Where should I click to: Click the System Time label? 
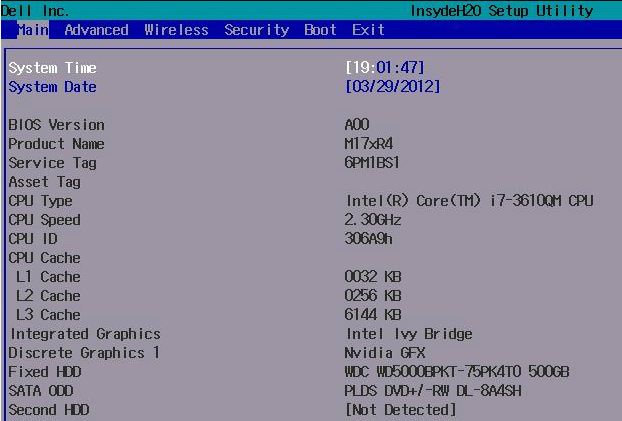tap(52, 68)
